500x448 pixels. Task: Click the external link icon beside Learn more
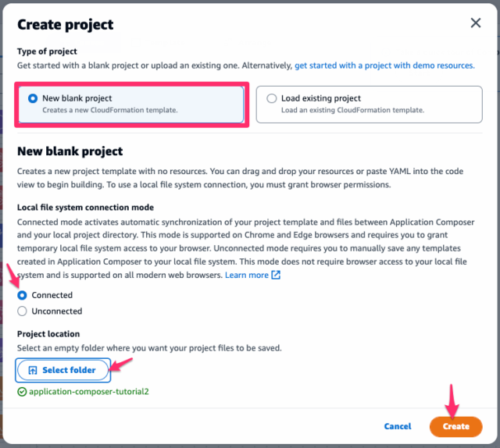(276, 276)
